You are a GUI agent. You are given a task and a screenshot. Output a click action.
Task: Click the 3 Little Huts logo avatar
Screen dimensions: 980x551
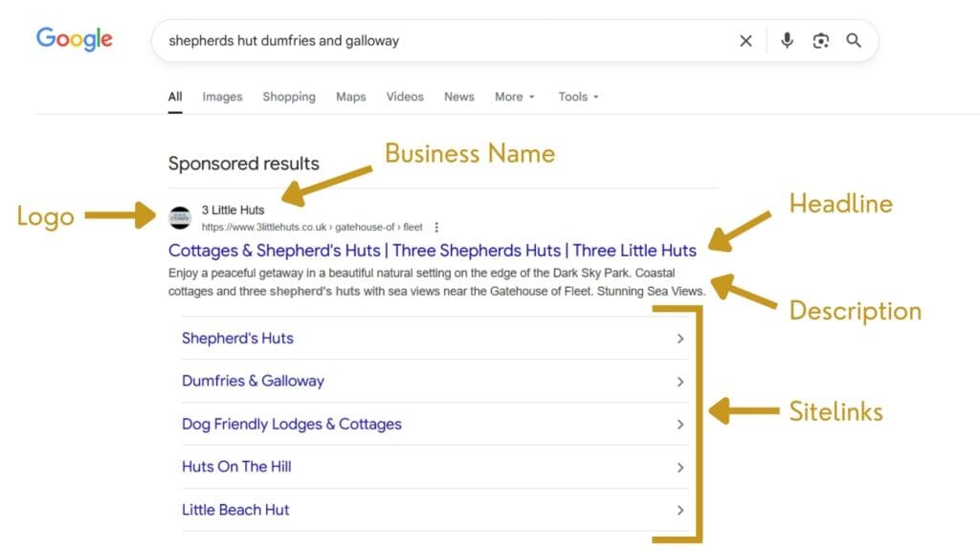[179, 217]
